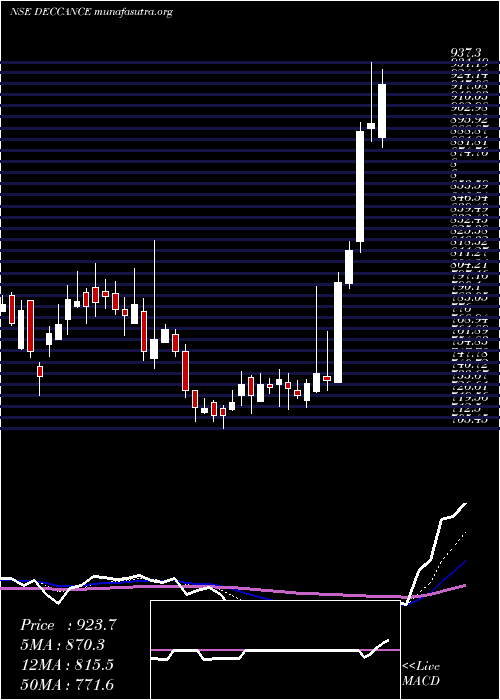Select the 50MA : 771.6 value
The width and height of the screenshot is (500, 700).
click(x=67, y=684)
